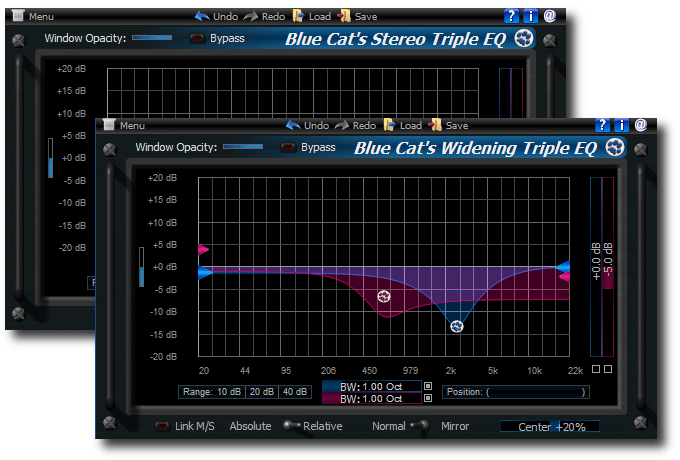
Task: Click the @ website icon in Widening EQ
Action: pos(640,125)
